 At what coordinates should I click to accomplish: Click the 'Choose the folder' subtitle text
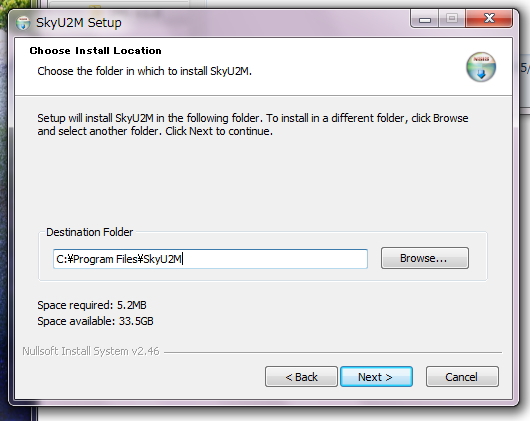pos(144,71)
